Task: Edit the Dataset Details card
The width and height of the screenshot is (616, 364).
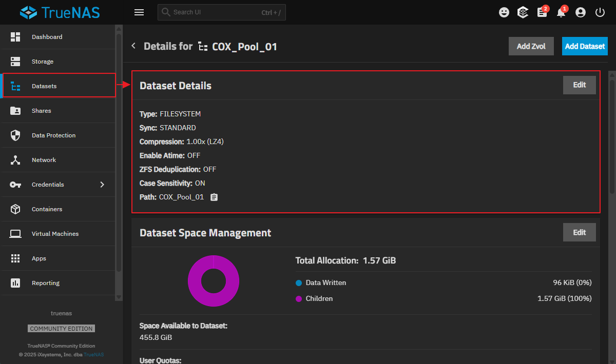Action: 580,85
